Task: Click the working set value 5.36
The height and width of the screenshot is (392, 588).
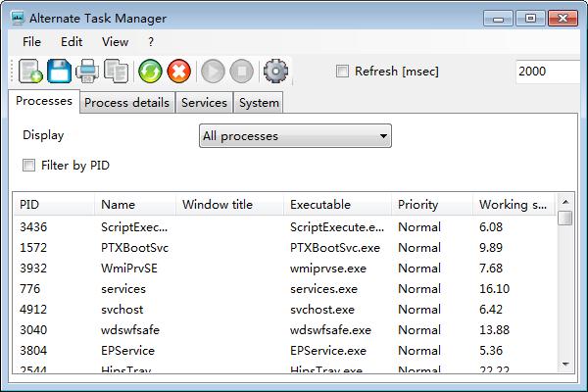Action: pos(491,351)
